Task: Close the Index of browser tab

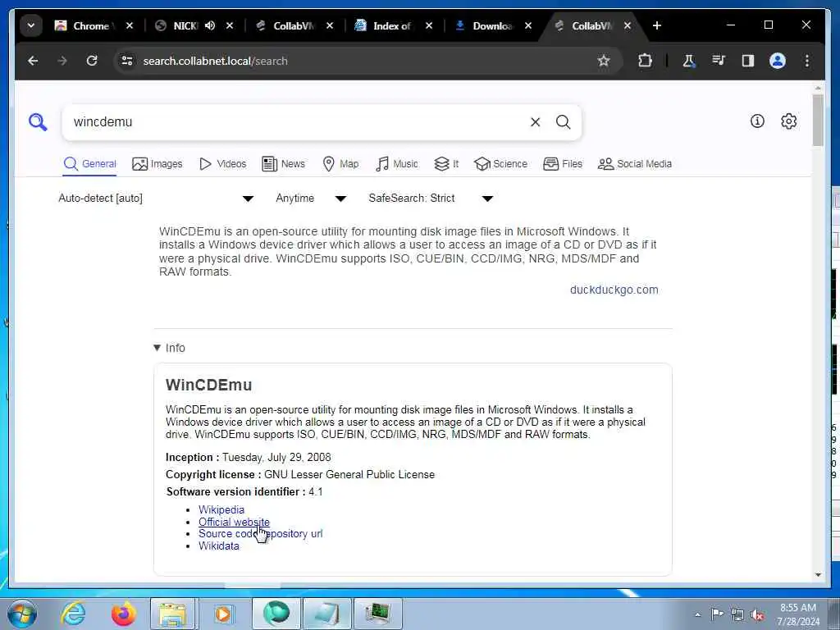Action: [429, 25]
